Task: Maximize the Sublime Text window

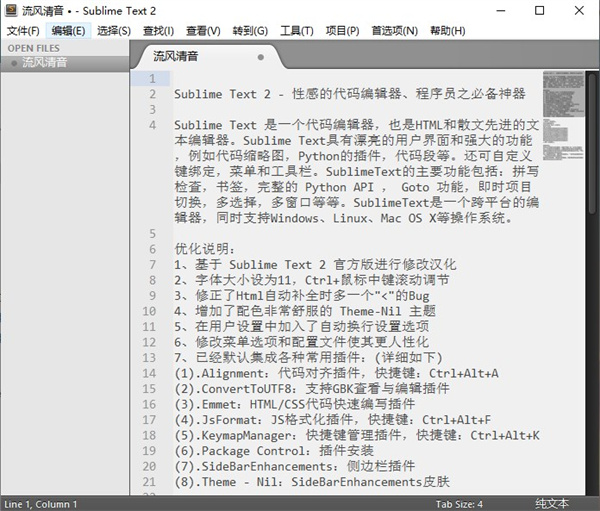Action: tap(539, 11)
